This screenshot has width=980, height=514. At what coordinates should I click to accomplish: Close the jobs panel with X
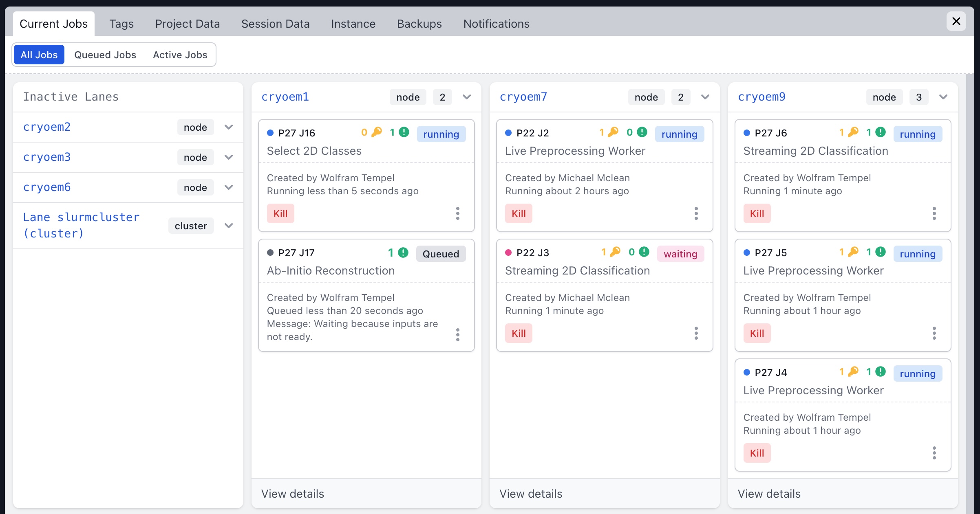(x=956, y=21)
